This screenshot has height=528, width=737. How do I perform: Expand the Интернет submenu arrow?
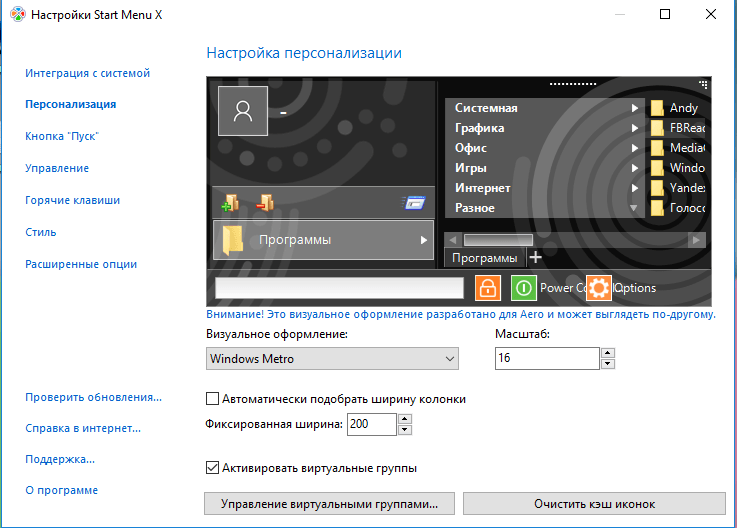coord(635,188)
